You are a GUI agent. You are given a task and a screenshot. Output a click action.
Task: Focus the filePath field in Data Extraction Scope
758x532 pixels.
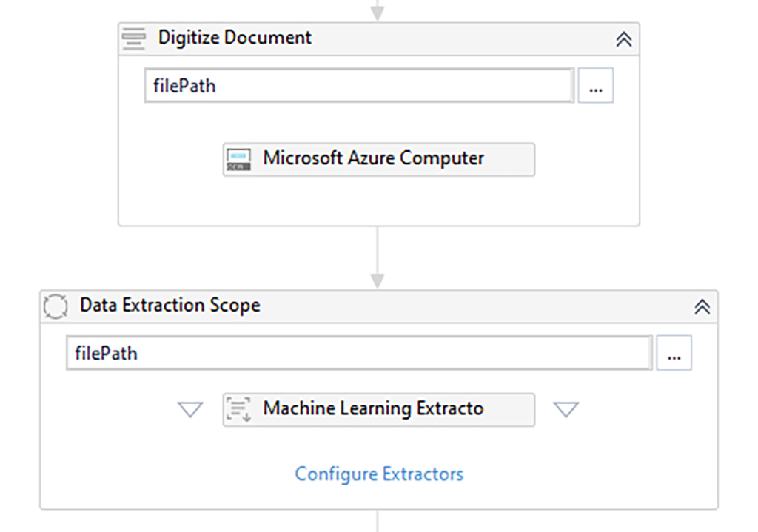click(359, 354)
